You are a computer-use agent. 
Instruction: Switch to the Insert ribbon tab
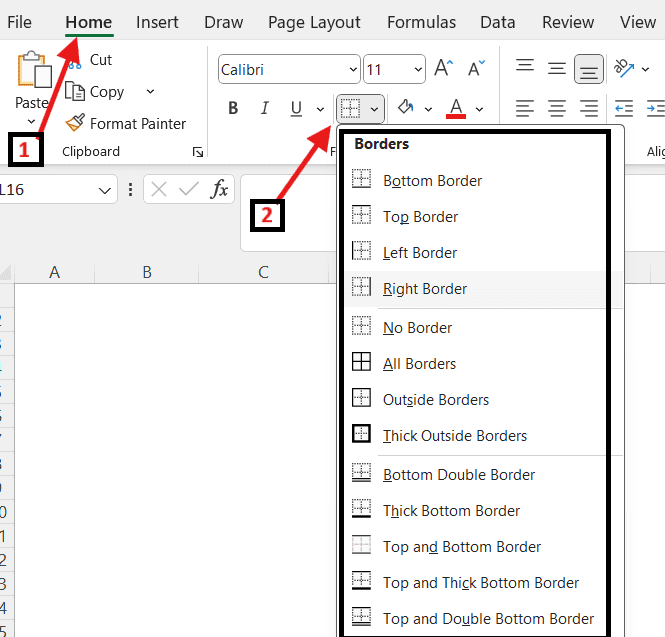[x=157, y=22]
